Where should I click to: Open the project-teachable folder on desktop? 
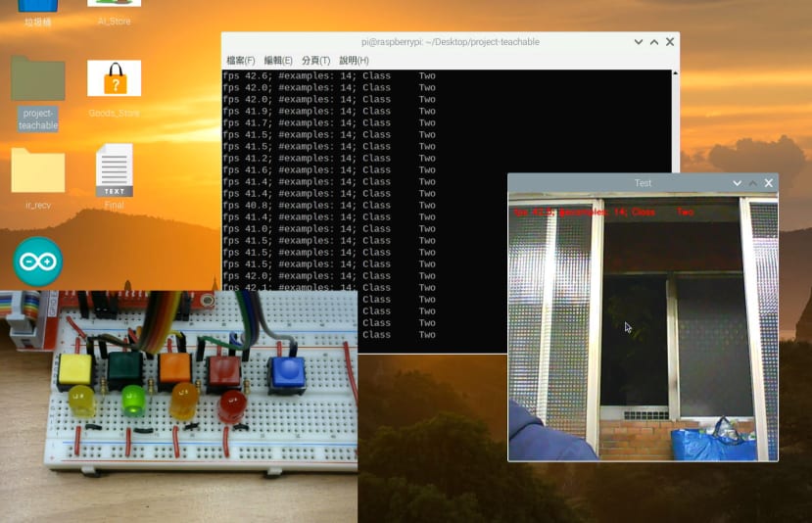[38, 78]
